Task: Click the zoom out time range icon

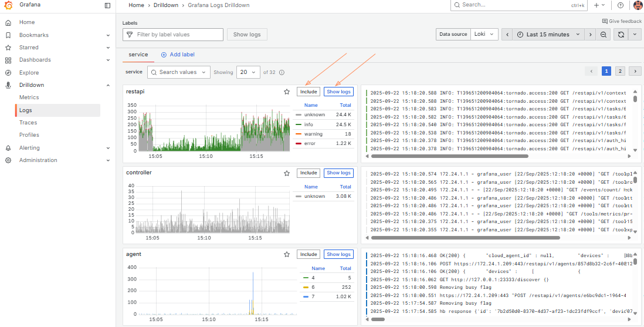Action: pos(604,35)
